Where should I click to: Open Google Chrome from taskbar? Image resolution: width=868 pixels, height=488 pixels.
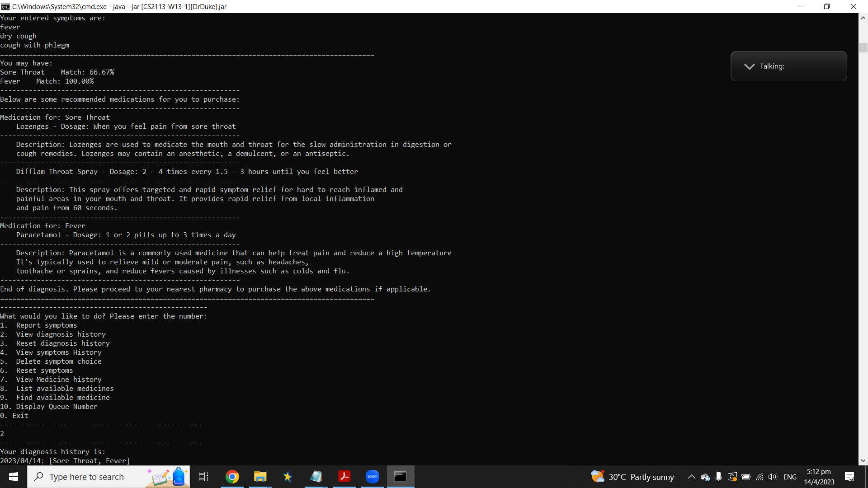232,477
